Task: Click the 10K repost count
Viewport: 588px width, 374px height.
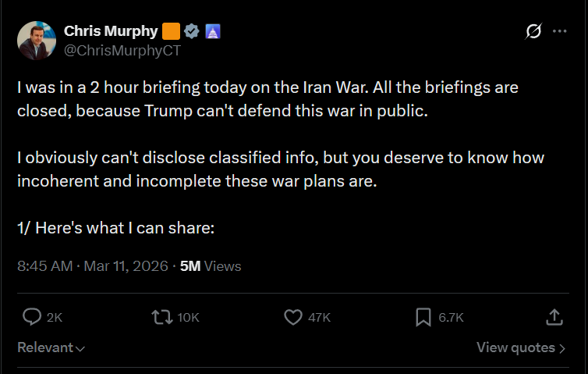Action: coord(189,318)
